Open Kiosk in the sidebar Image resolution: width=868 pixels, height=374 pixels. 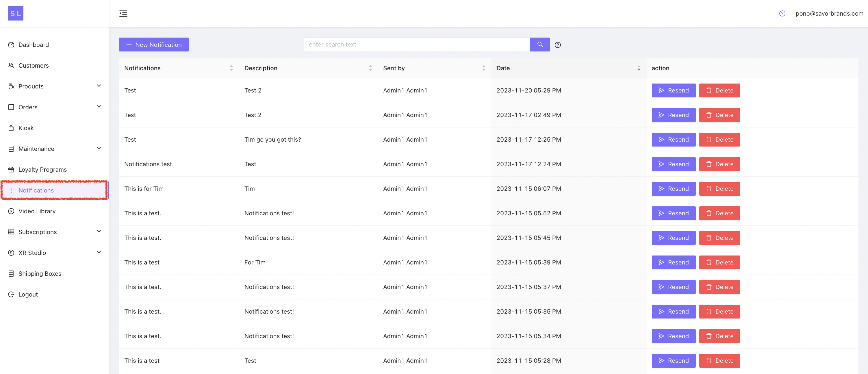(x=26, y=128)
